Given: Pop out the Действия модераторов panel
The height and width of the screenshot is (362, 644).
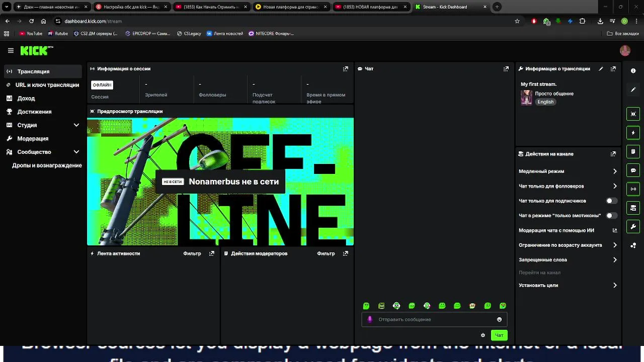Looking at the screenshot, I should (345, 253).
